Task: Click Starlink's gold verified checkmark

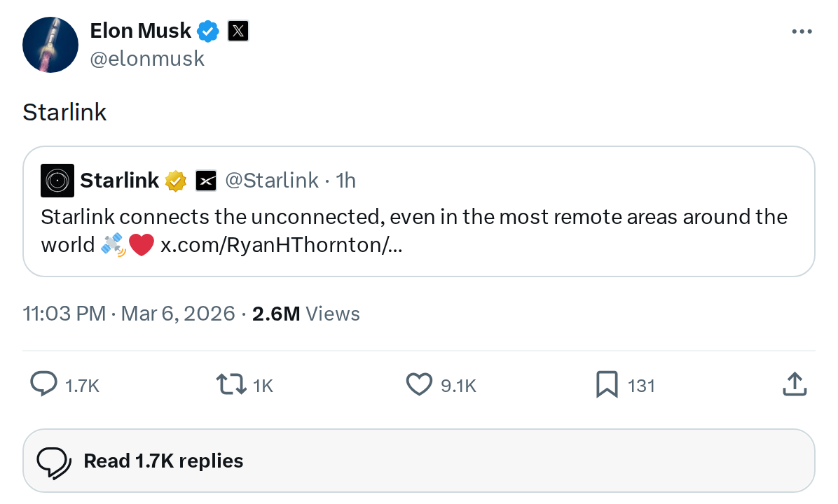Action: coord(175,180)
